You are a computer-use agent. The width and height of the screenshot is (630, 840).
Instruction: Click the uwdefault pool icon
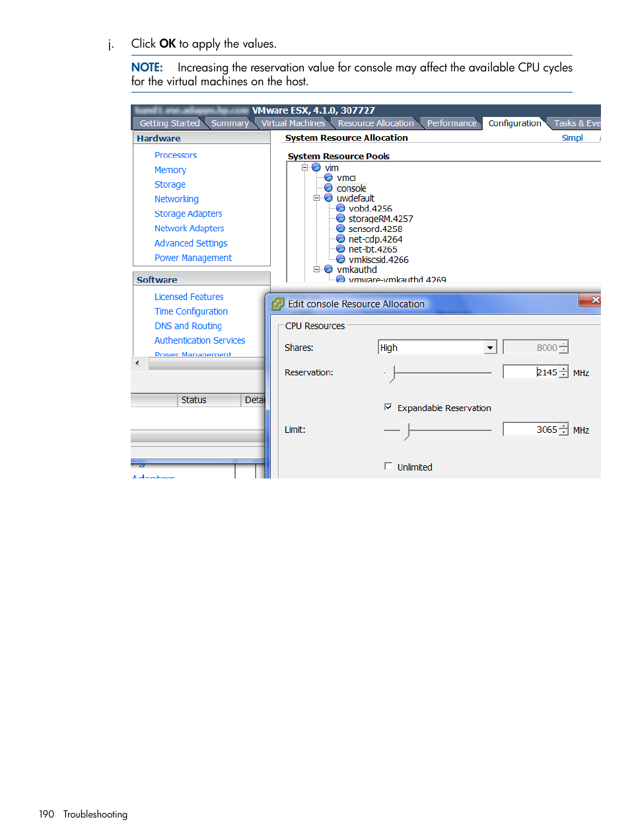pos(328,198)
